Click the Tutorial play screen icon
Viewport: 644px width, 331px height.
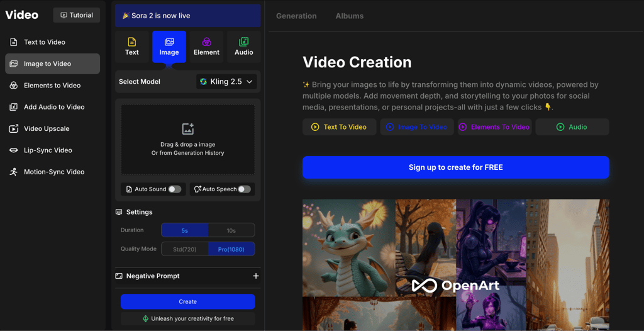point(64,15)
